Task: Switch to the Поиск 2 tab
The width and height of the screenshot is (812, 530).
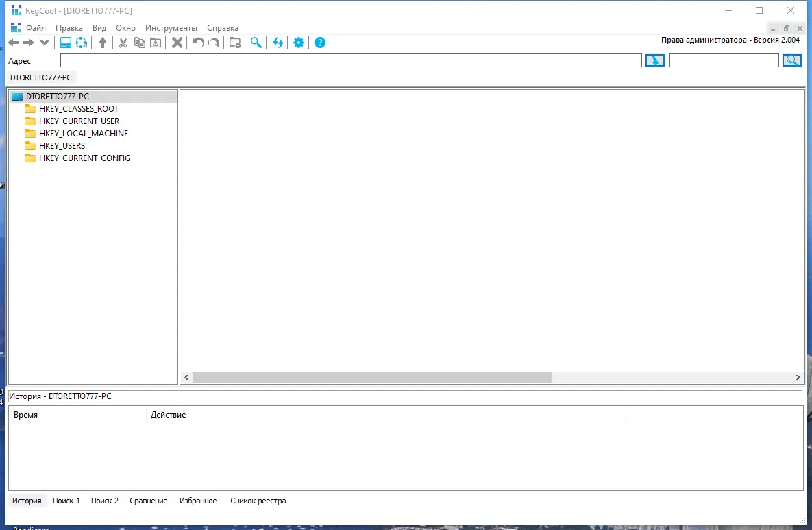Action: pyautogui.click(x=105, y=501)
